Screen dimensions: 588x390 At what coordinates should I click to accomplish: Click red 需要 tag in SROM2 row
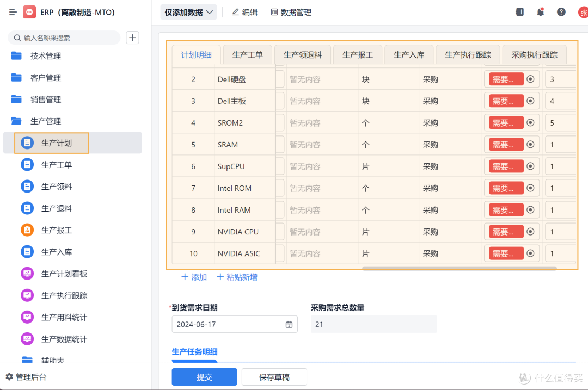point(506,122)
